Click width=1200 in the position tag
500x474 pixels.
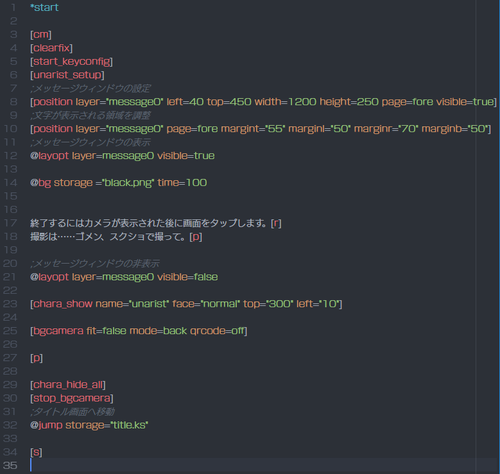pyautogui.click(x=285, y=102)
